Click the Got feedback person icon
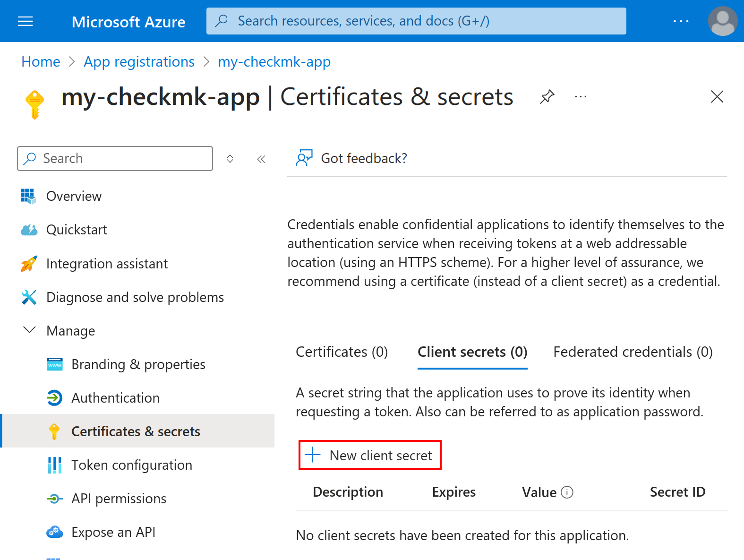Viewport: 744px width, 560px height. pos(304,158)
